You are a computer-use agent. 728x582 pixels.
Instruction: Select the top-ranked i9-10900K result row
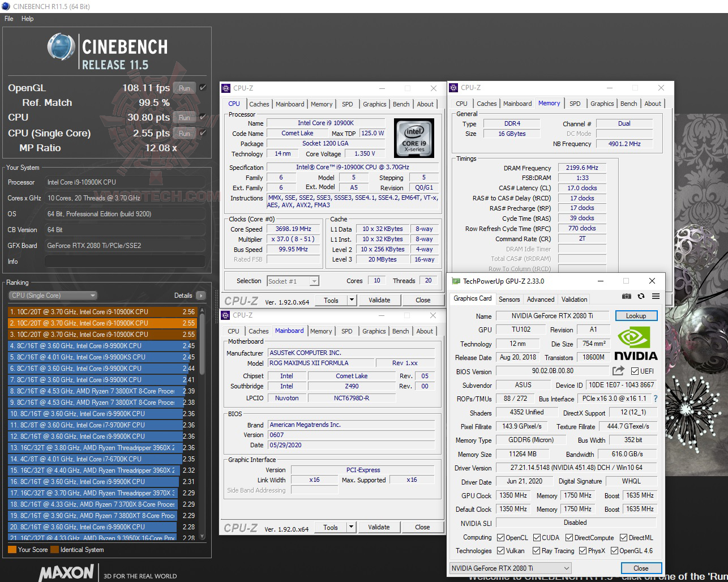(x=102, y=311)
